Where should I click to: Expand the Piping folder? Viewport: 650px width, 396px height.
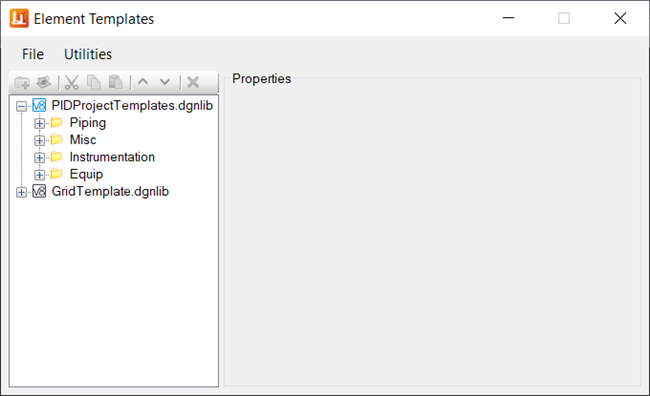pyautogui.click(x=39, y=124)
